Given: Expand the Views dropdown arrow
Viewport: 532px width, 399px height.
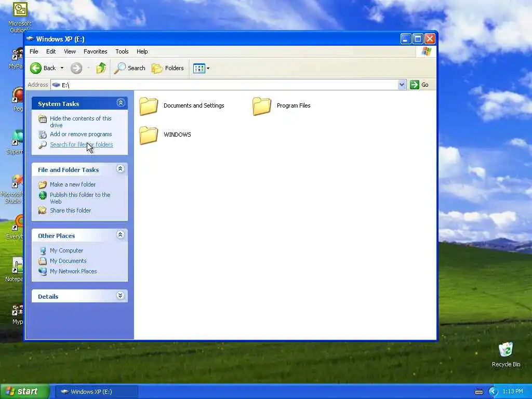Looking at the screenshot, I should coord(208,68).
